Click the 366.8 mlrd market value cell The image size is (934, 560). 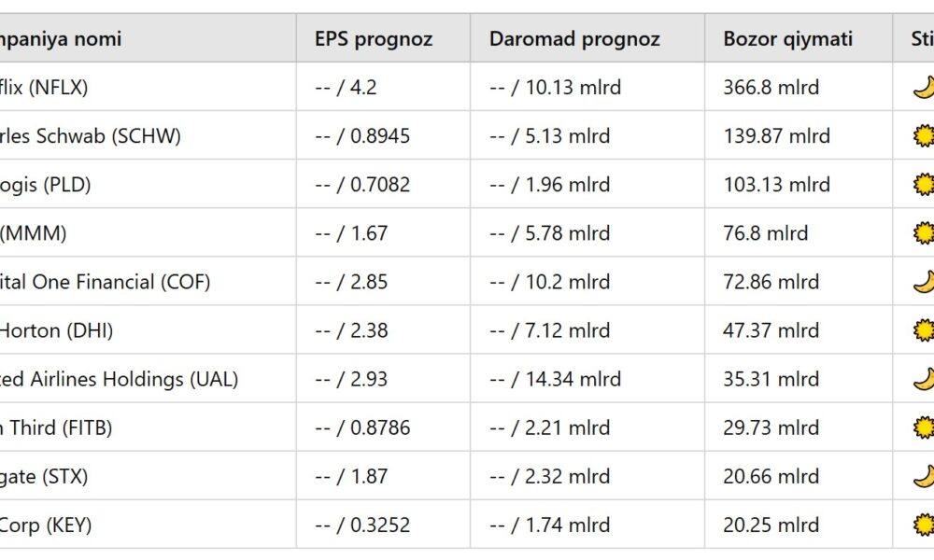771,88
